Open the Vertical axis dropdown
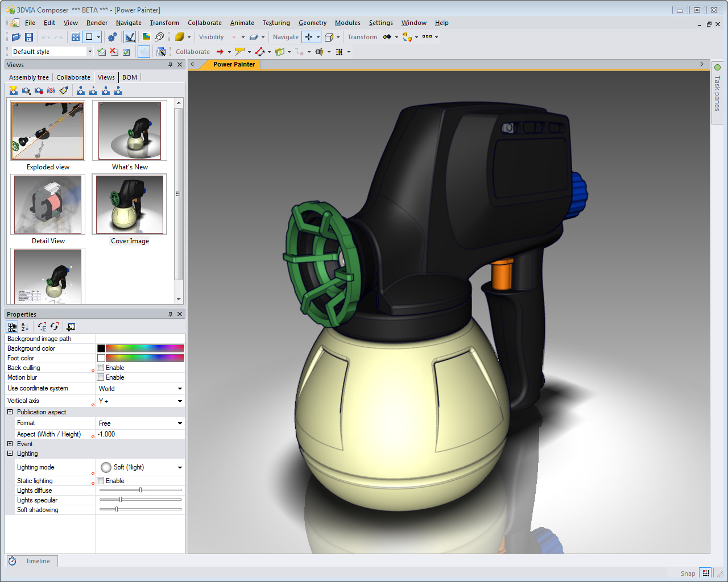The width and height of the screenshot is (728, 582). (x=180, y=401)
